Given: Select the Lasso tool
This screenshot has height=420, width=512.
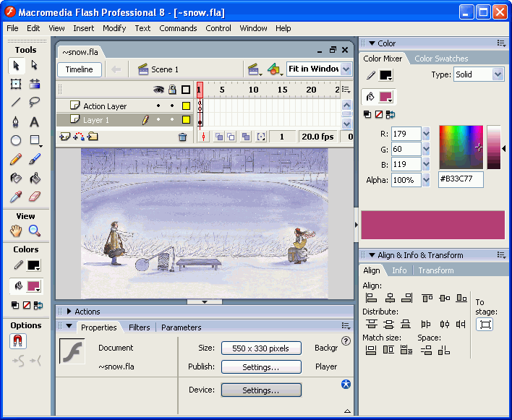Looking at the screenshot, I should (x=34, y=103).
